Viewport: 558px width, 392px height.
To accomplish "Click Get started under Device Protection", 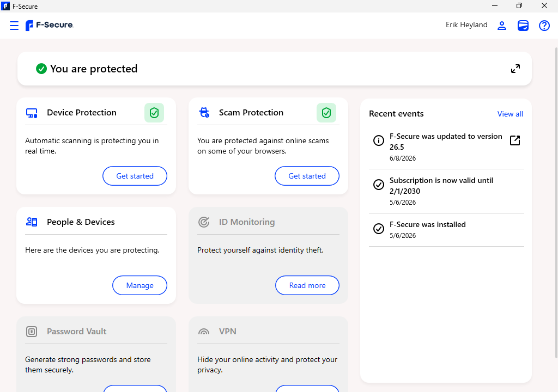I will point(135,176).
